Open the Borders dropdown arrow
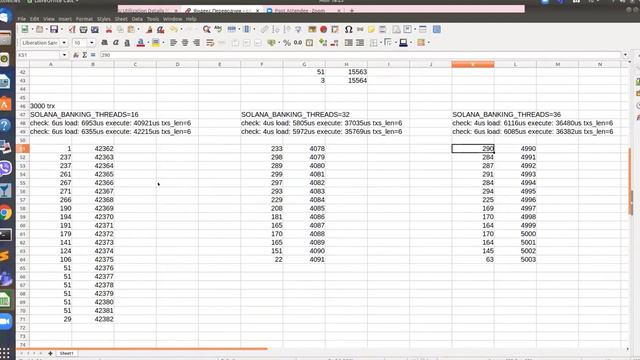Viewport: 640px width, 360px height. tap(381, 42)
